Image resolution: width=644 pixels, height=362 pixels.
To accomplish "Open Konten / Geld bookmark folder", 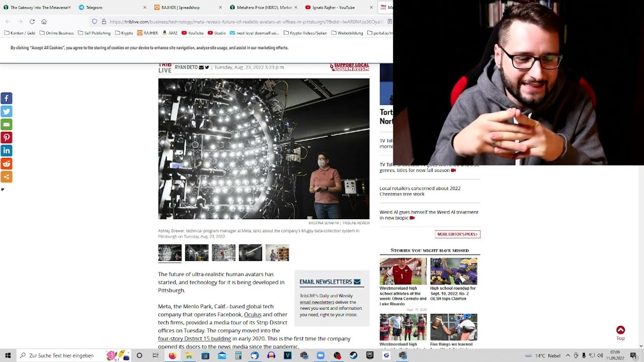I will (x=20, y=33).
